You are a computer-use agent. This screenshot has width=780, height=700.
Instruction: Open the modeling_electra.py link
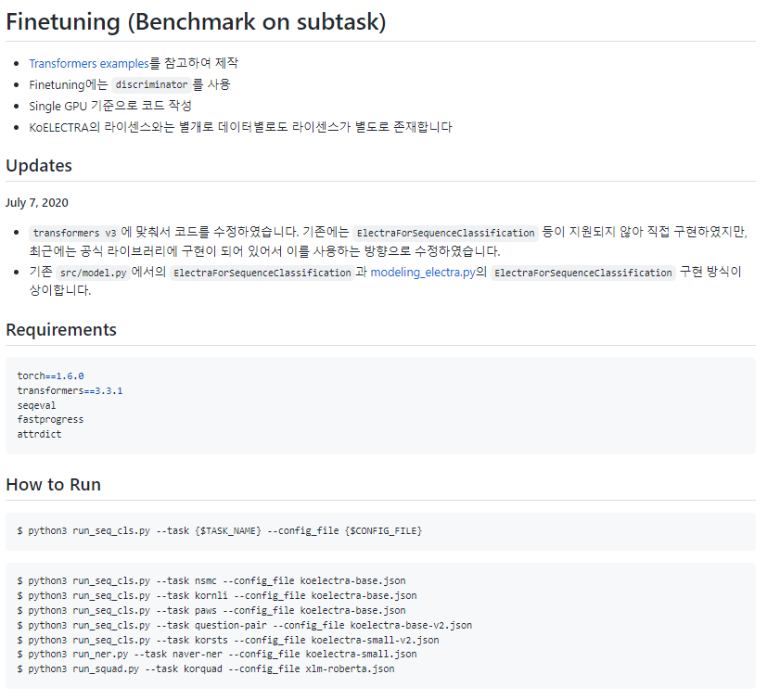(423, 273)
